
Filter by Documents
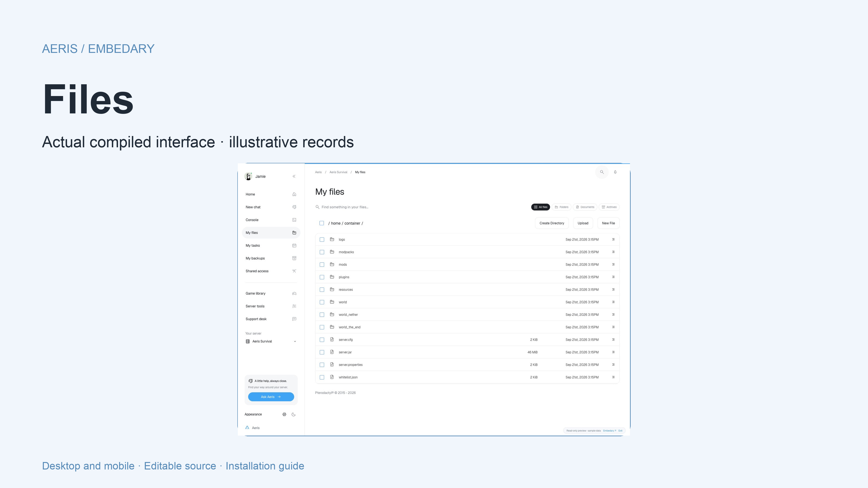pyautogui.click(x=585, y=207)
